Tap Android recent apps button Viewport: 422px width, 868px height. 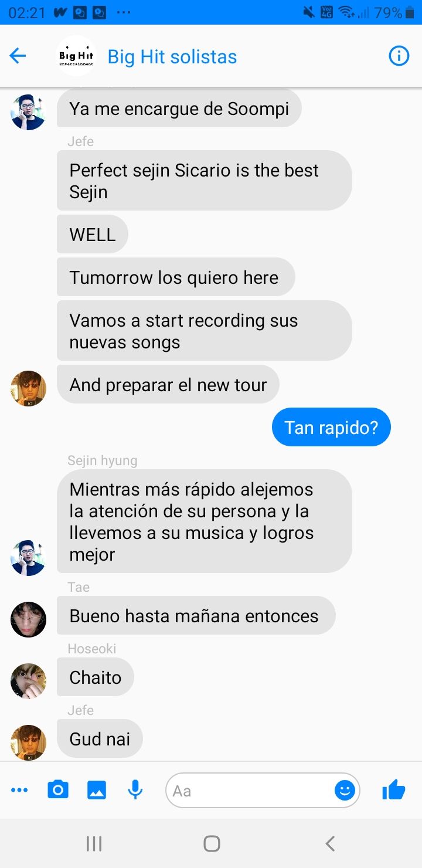pyautogui.click(x=94, y=843)
